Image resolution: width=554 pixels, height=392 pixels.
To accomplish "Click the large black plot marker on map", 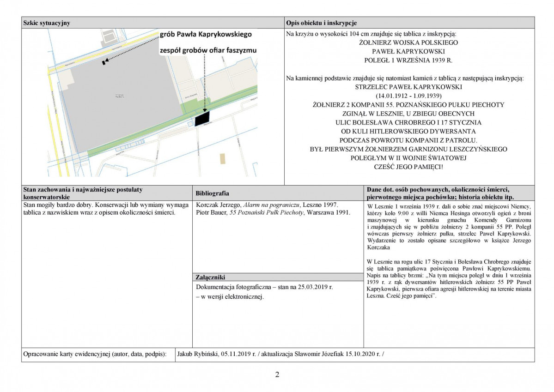I will tap(202, 118).
